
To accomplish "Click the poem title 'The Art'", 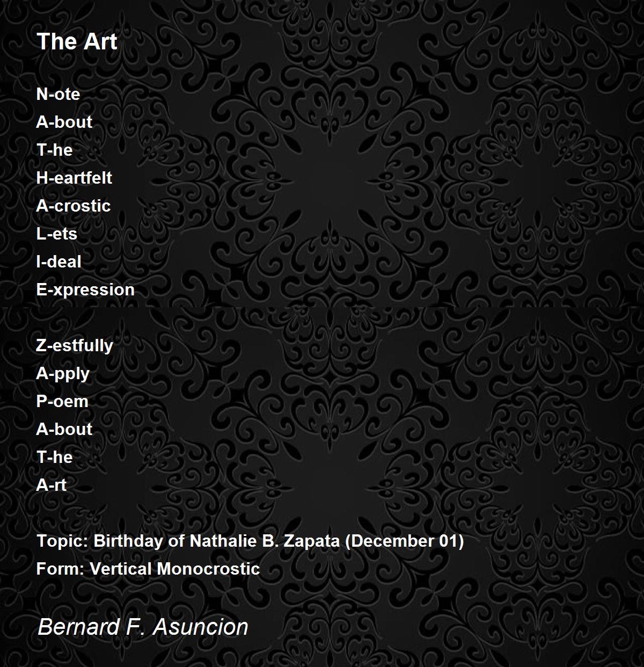I will [x=77, y=41].
